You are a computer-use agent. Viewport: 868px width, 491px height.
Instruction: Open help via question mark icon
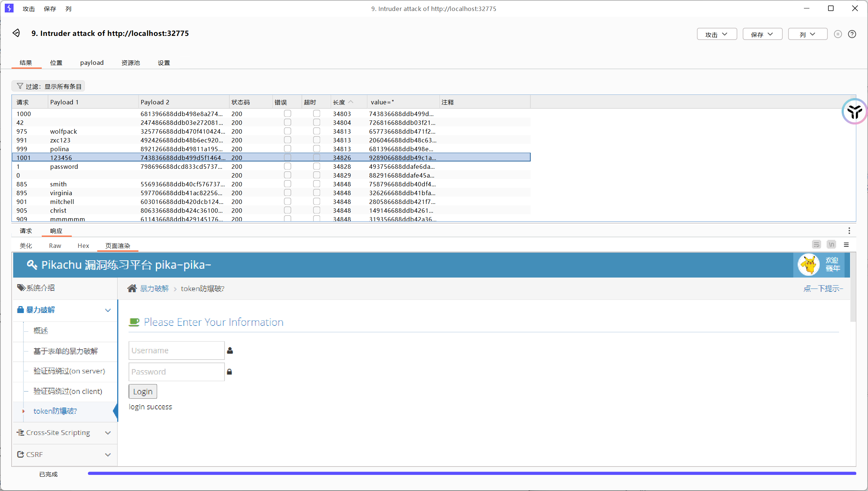pos(852,34)
